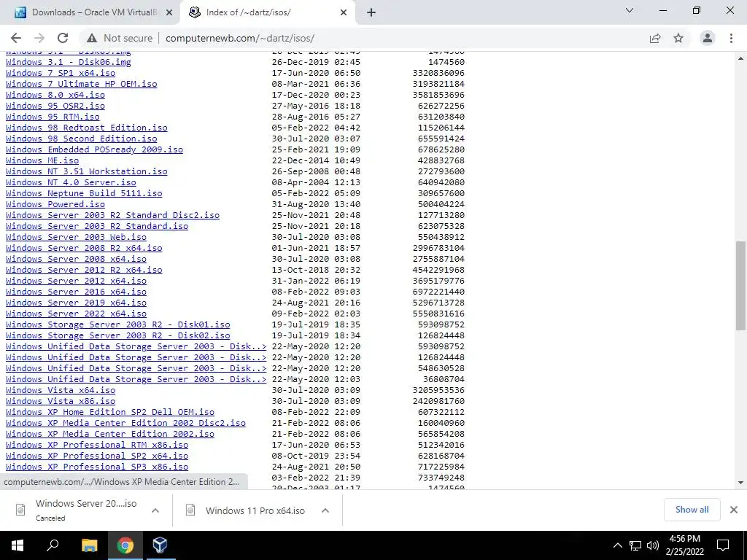Click Windows_XP_Home_Edition_SP2_Dell_OEM.iso link
747x560 pixels.
[x=110, y=413]
